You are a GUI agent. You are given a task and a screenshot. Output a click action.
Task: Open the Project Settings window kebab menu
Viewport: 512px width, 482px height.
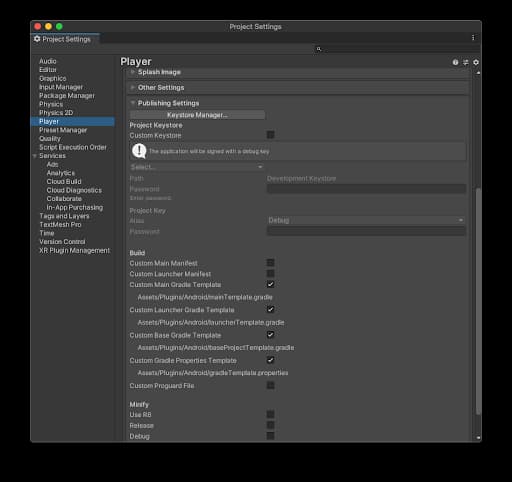(473, 38)
